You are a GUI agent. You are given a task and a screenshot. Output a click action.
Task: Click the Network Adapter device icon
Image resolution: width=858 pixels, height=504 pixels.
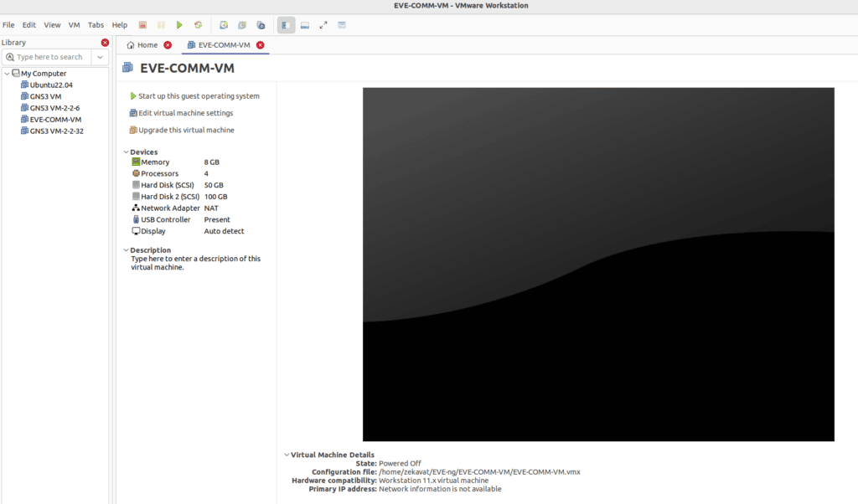click(136, 208)
